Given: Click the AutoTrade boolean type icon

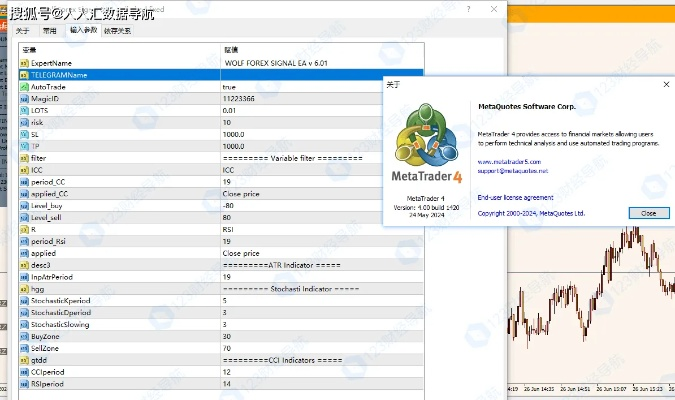Looking at the screenshot, I should 24,87.
